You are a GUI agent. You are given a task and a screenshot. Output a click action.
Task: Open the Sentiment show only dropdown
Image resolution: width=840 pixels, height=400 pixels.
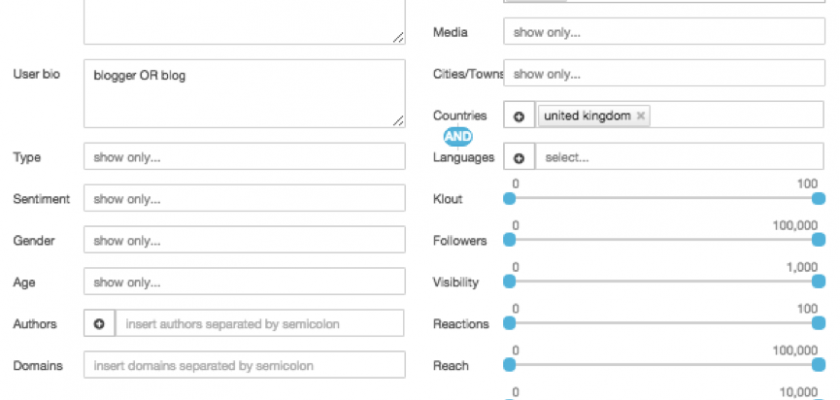coord(244,199)
